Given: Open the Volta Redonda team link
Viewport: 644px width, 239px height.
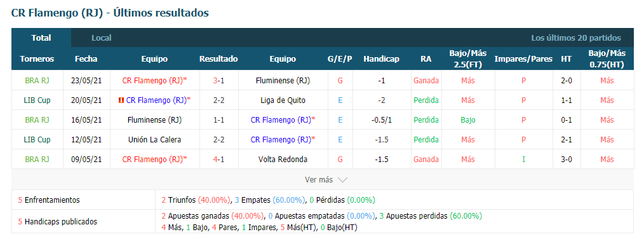Looking at the screenshot, I should click(283, 159).
